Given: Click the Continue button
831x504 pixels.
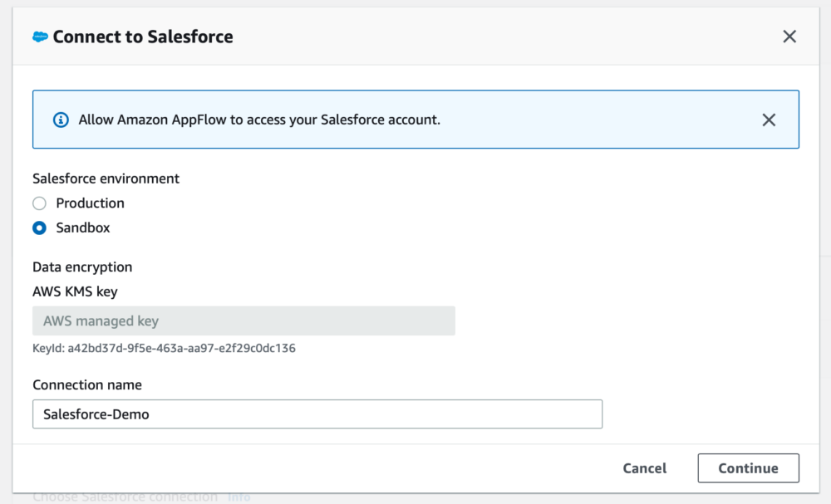Looking at the screenshot, I should [x=749, y=468].
